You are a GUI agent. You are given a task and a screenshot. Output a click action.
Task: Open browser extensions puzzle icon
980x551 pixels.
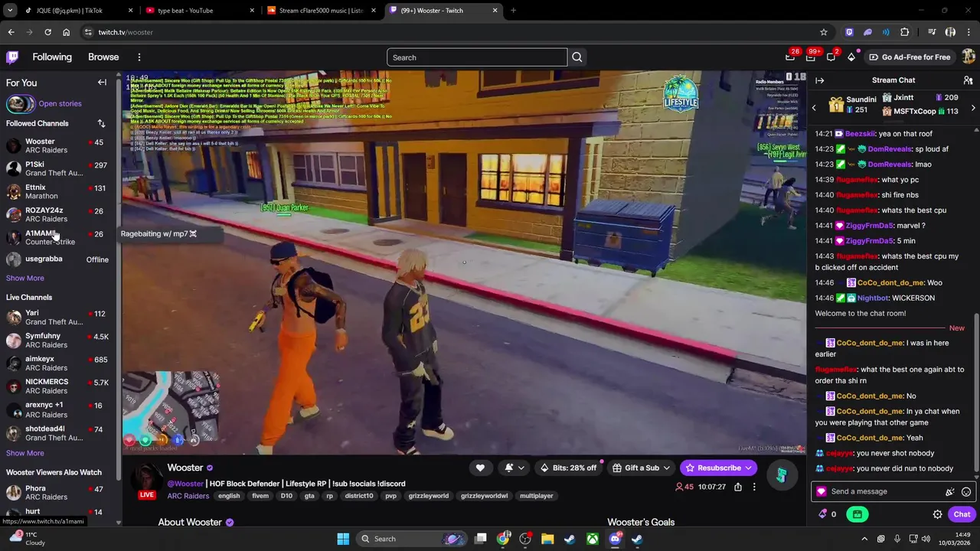tap(905, 32)
